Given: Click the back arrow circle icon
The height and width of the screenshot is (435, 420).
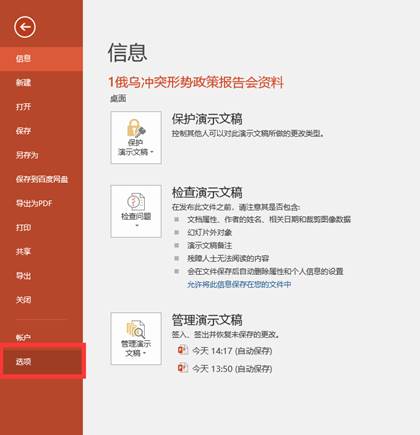Looking at the screenshot, I should 25,27.
